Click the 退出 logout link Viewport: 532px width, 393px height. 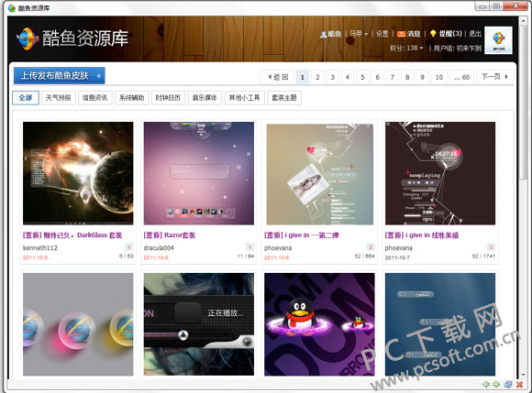tap(475, 34)
